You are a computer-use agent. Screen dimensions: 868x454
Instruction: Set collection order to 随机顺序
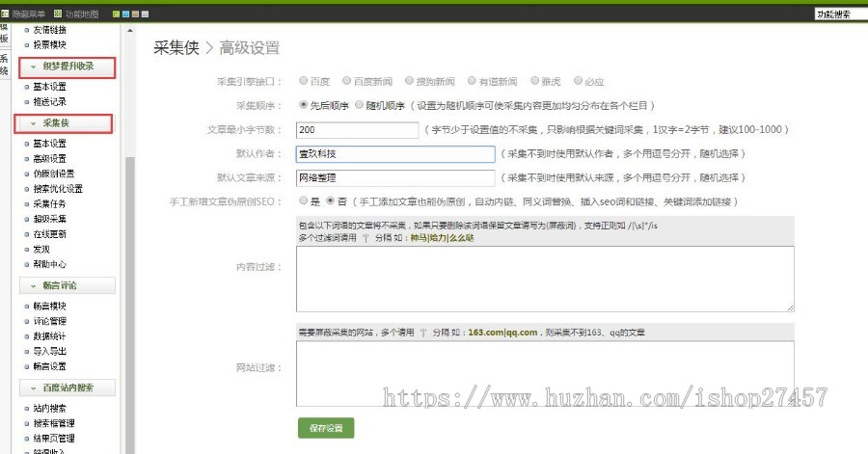pyautogui.click(x=360, y=104)
